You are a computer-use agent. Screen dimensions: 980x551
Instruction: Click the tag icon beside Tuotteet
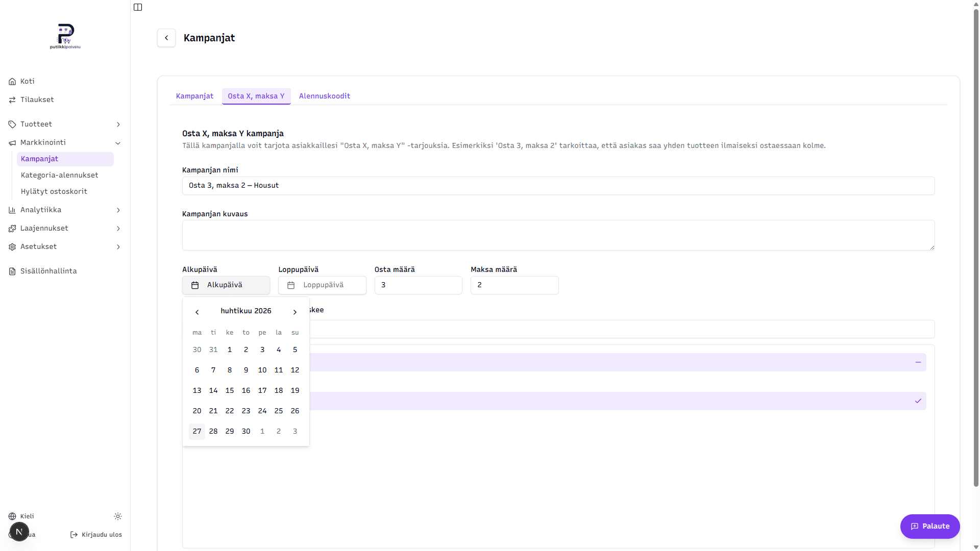[x=12, y=124]
